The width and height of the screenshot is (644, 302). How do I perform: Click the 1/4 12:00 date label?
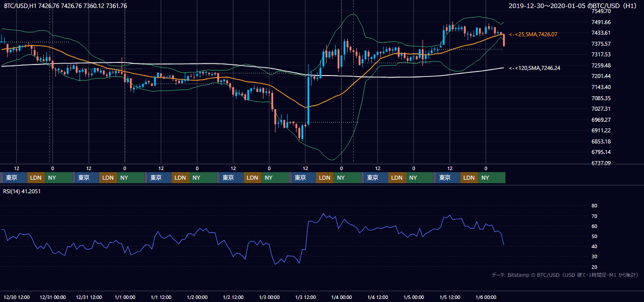click(379, 297)
